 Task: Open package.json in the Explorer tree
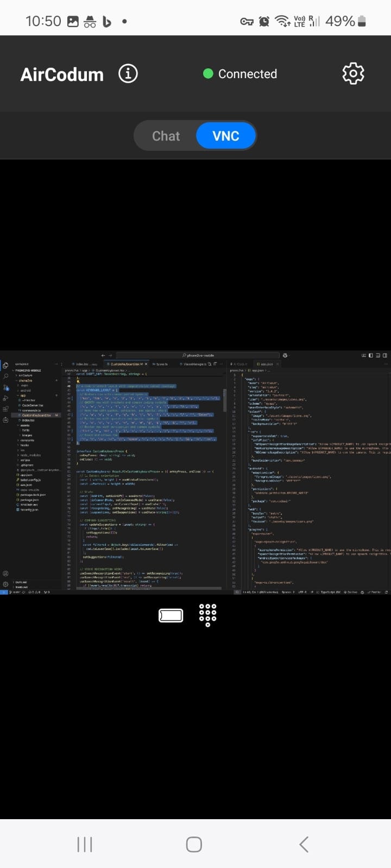(x=28, y=500)
